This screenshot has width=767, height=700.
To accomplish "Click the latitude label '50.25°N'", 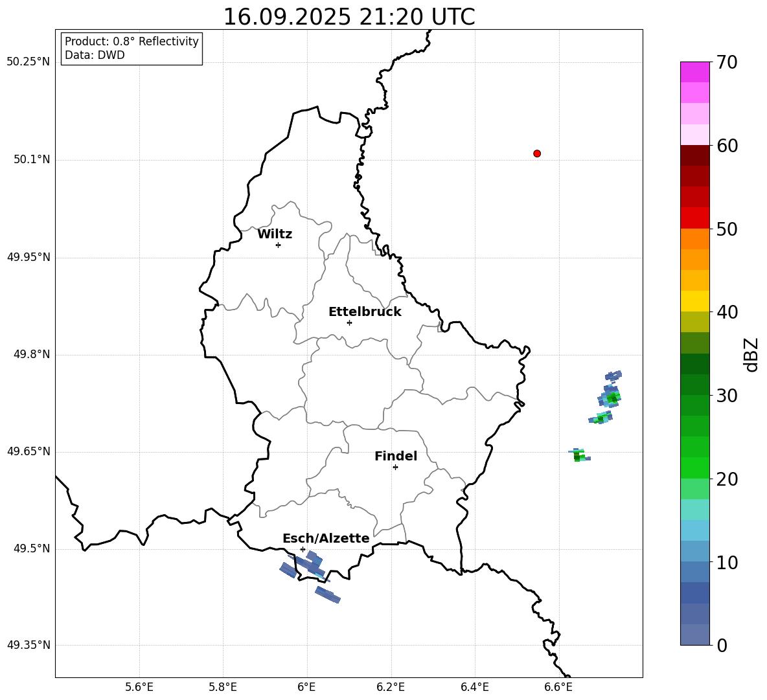I will (x=29, y=62).
